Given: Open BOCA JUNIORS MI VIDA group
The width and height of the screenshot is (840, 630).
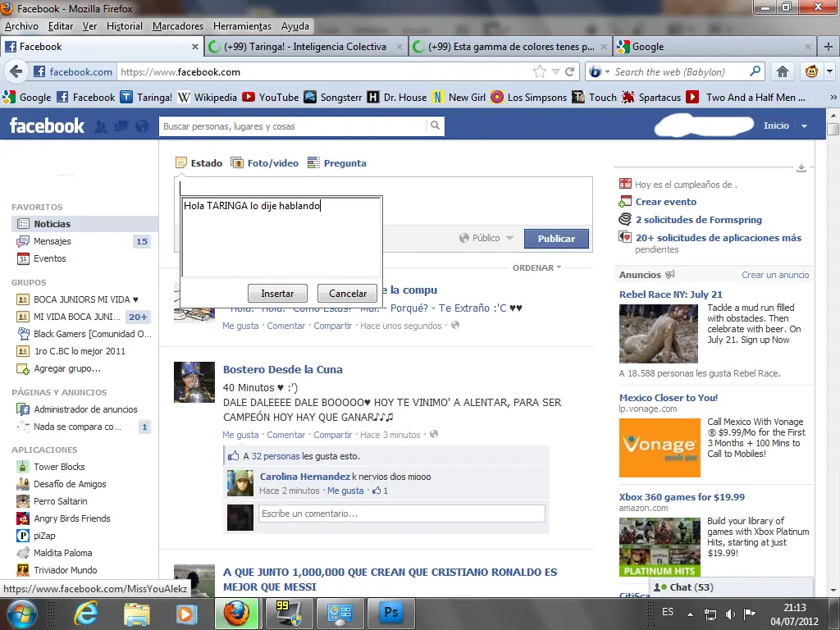Looking at the screenshot, I should tap(84, 299).
